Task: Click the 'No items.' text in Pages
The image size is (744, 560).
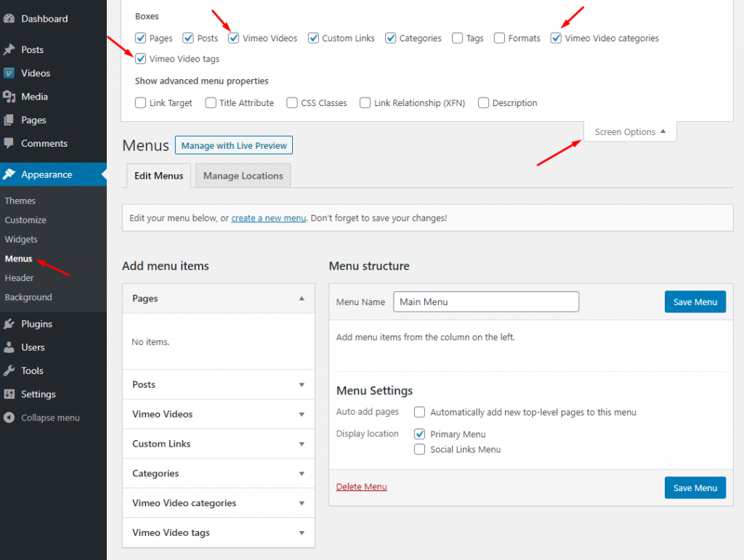Action: click(x=150, y=342)
